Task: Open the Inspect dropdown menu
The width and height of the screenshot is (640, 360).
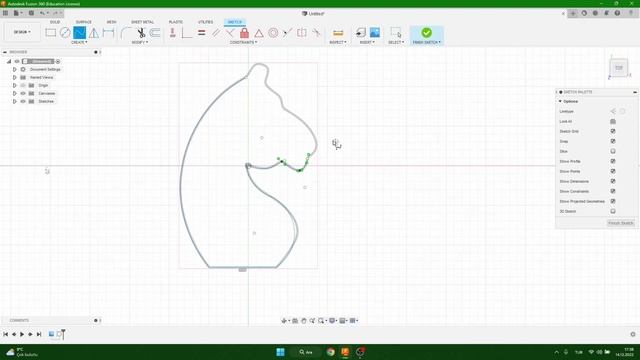Action: tap(338, 42)
